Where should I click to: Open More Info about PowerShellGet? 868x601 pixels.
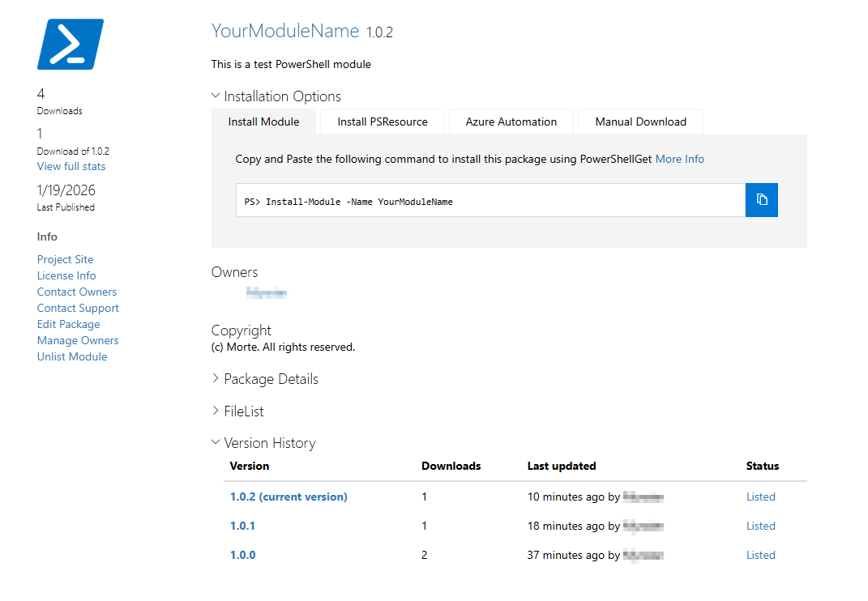[679, 159]
